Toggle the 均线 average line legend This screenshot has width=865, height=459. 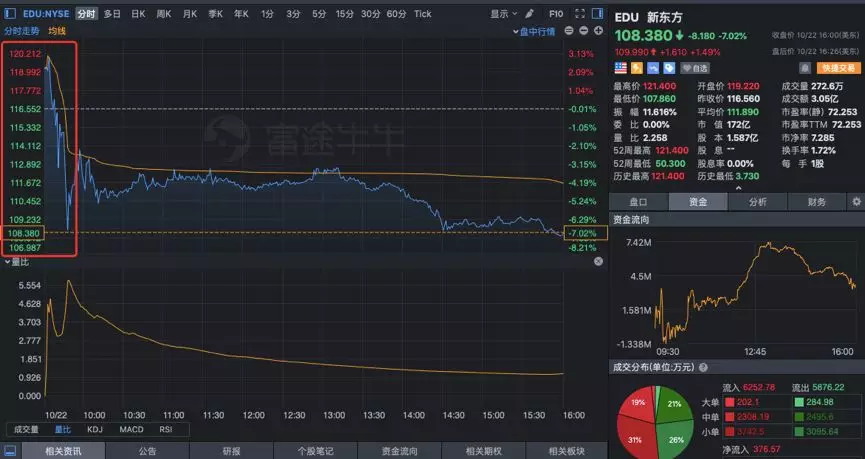point(57,31)
